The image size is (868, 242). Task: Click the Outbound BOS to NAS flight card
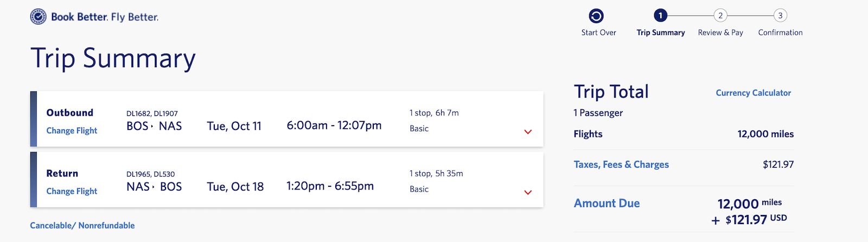pyautogui.click(x=287, y=119)
